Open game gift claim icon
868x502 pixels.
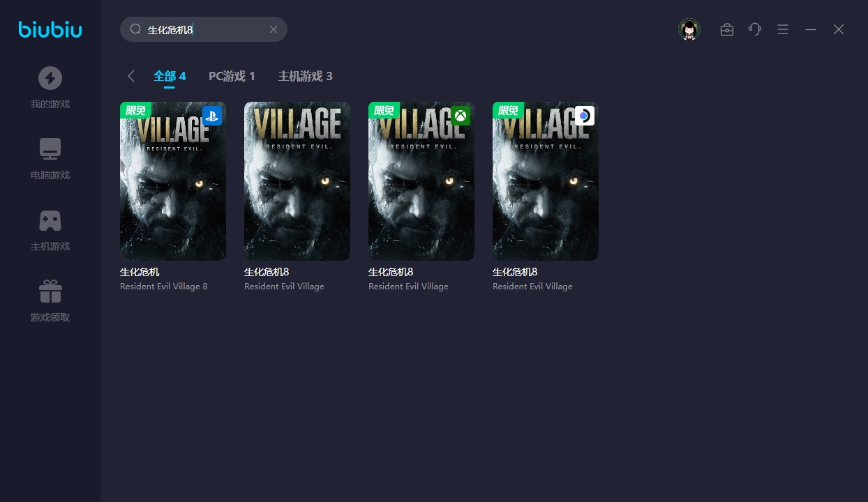(x=50, y=291)
